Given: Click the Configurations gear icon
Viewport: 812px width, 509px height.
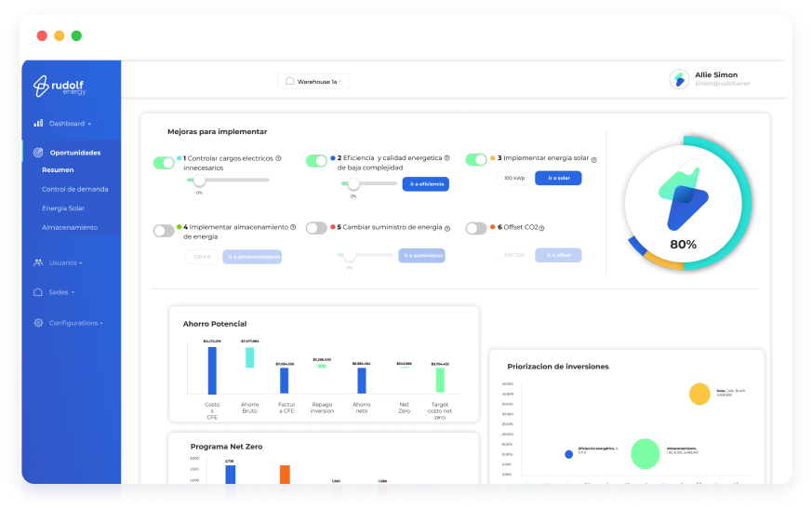Looking at the screenshot, I should [38, 323].
